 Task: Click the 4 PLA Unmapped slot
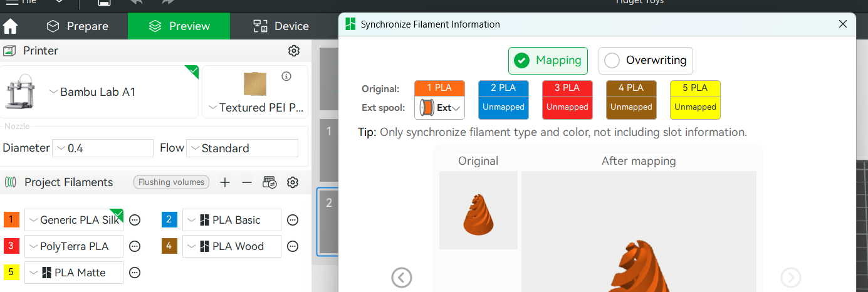631,100
